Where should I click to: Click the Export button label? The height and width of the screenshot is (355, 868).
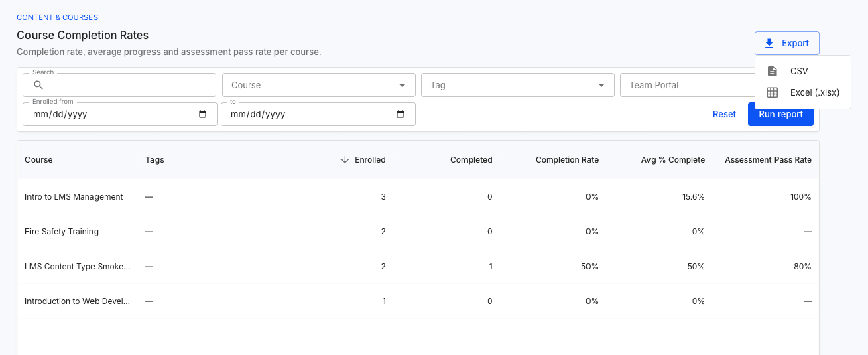click(x=795, y=43)
